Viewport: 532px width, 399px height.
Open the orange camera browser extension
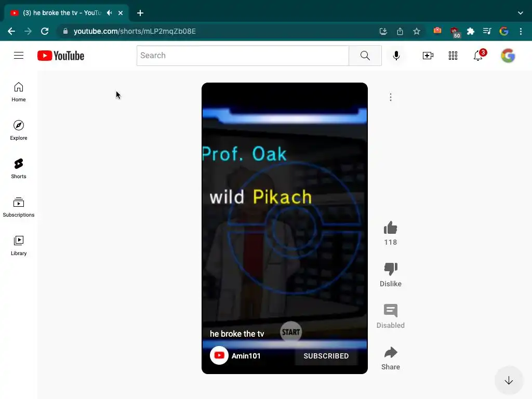click(437, 31)
